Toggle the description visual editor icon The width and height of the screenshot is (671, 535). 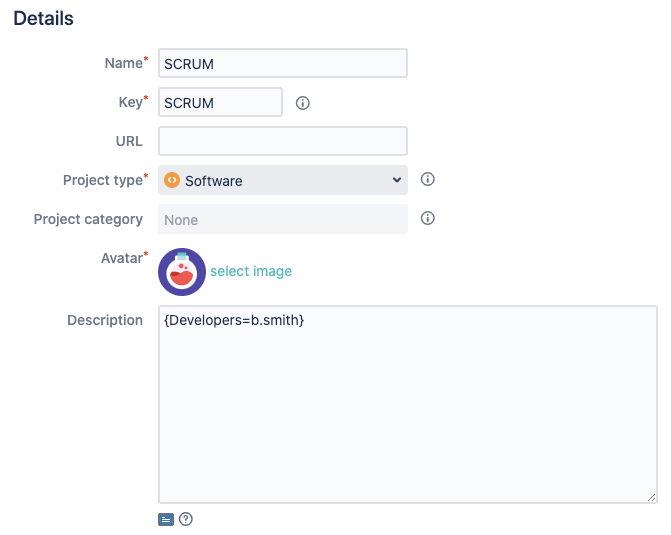point(166,519)
